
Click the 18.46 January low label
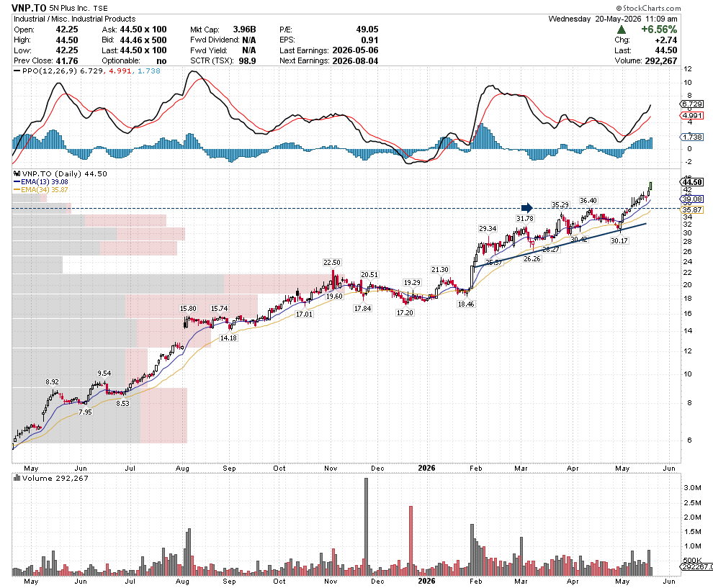[466, 304]
